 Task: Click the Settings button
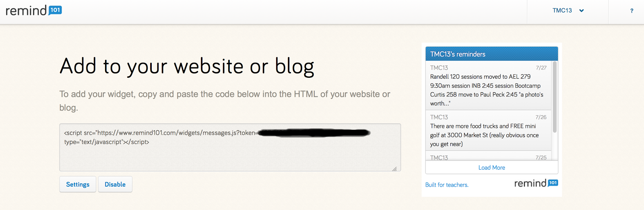78,184
